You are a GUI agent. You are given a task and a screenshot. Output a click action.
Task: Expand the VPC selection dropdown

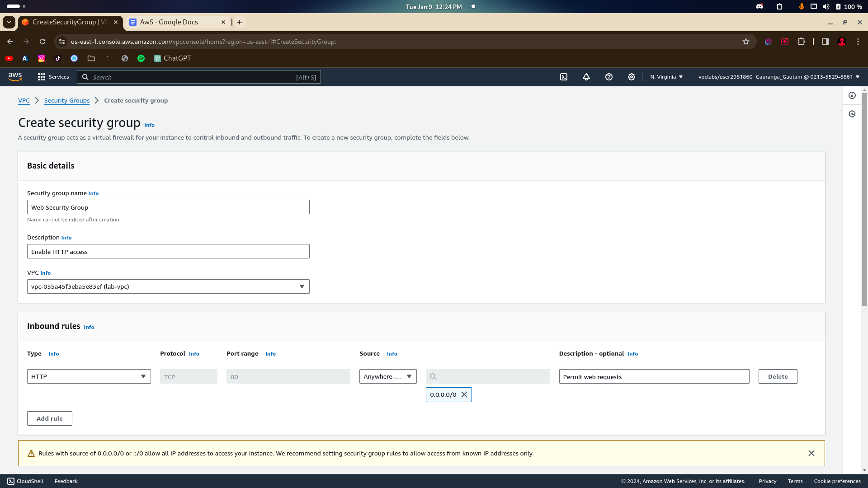tap(168, 286)
